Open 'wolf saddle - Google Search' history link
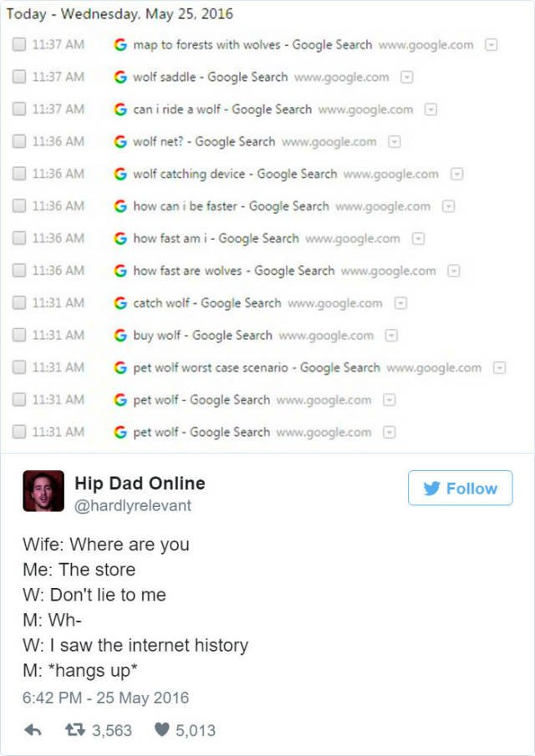Screen dimensions: 535x756 click(211, 77)
